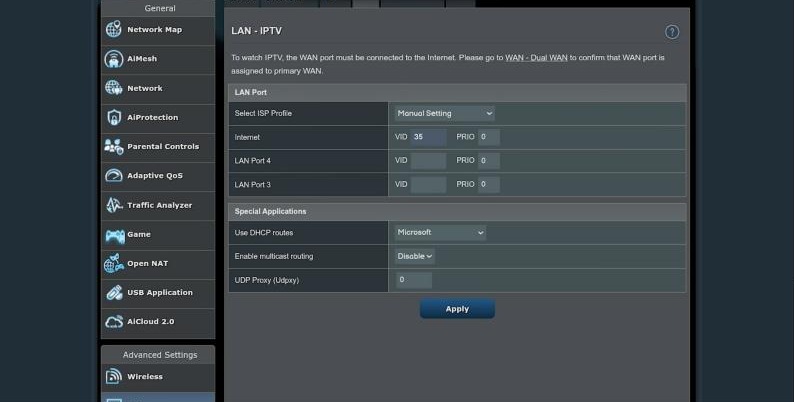Follow the WAN - Dual WAN link

(536, 58)
